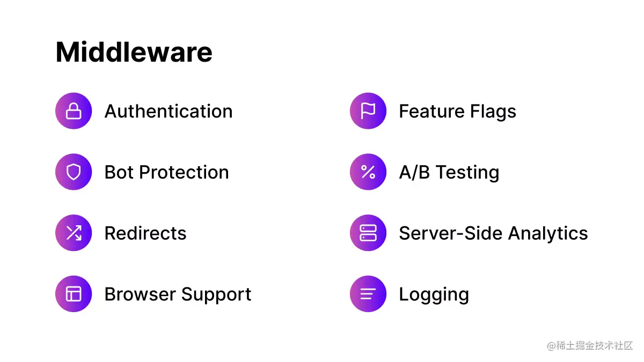Click the word Analytics in the right column
The width and height of the screenshot is (644, 362).
(548, 234)
